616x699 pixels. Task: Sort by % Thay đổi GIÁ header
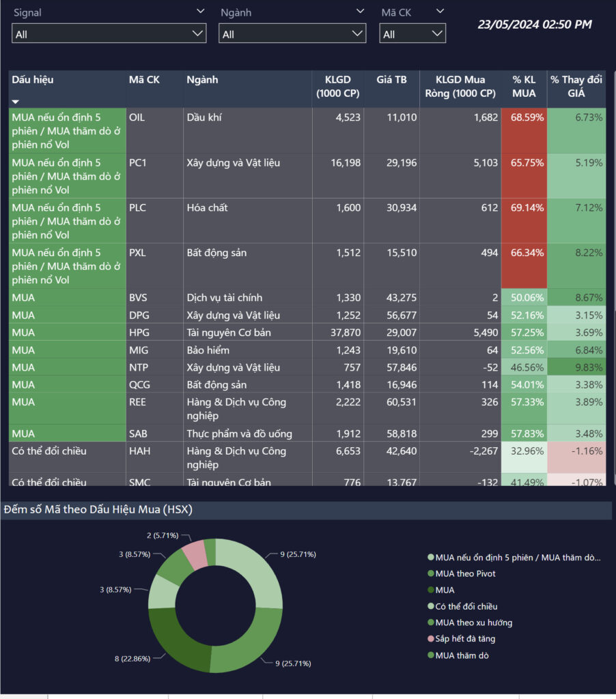pos(576,87)
